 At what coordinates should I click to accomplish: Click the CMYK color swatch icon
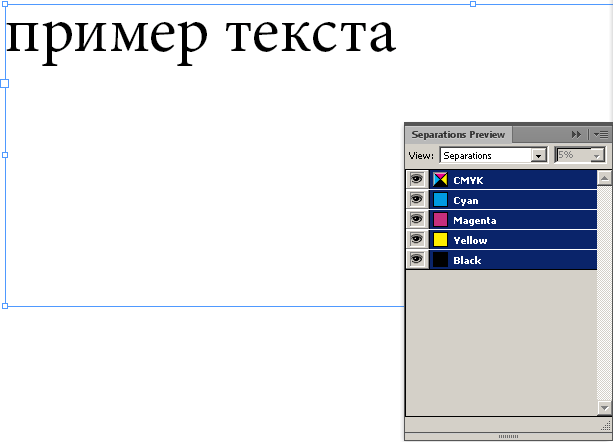(x=440, y=180)
